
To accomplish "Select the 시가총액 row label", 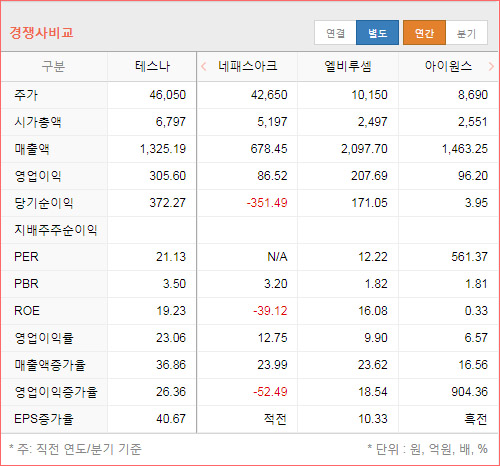I will [38, 122].
